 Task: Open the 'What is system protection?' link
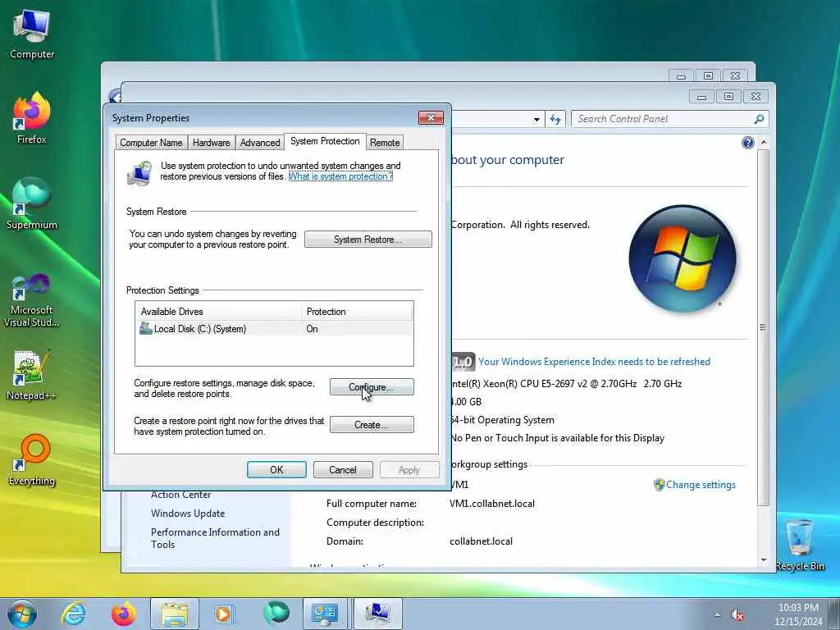[x=340, y=176]
